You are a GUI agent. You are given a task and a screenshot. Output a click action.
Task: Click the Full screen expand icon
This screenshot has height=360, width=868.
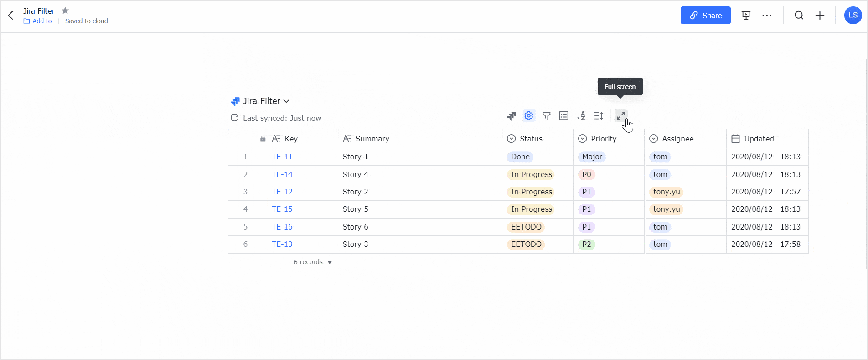pos(620,116)
